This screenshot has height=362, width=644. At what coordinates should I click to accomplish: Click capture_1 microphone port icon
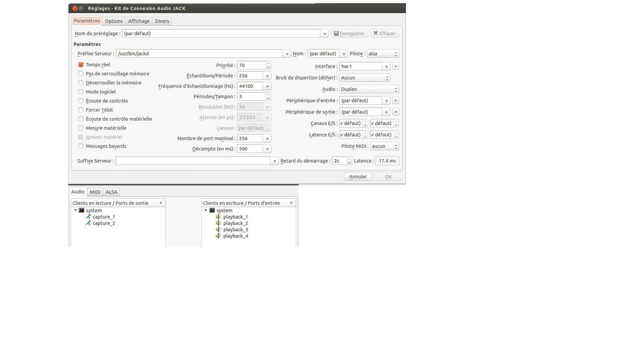pyautogui.click(x=88, y=217)
